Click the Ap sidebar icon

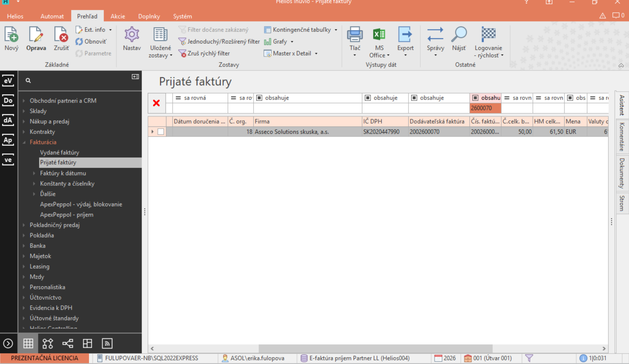point(8,140)
